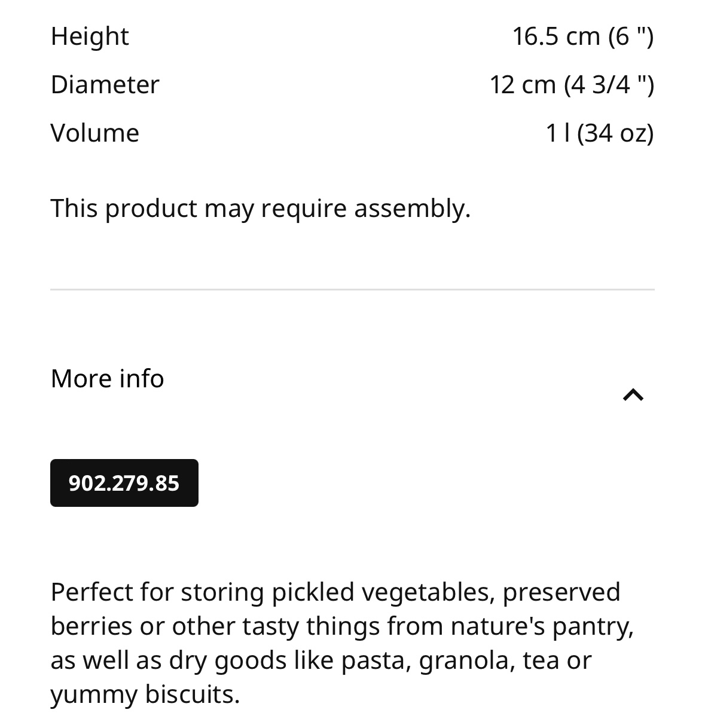Collapse the More info chevron arrow

click(x=633, y=394)
